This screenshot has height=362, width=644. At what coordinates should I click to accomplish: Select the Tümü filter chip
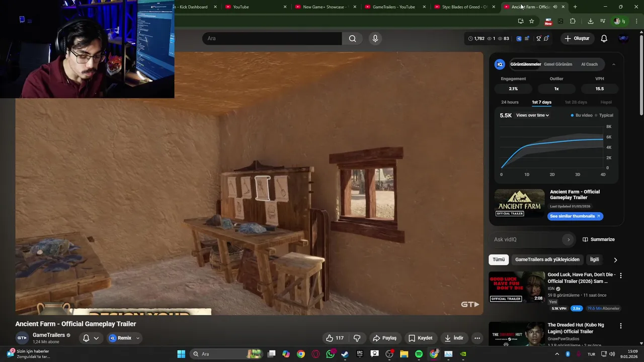[x=499, y=259]
